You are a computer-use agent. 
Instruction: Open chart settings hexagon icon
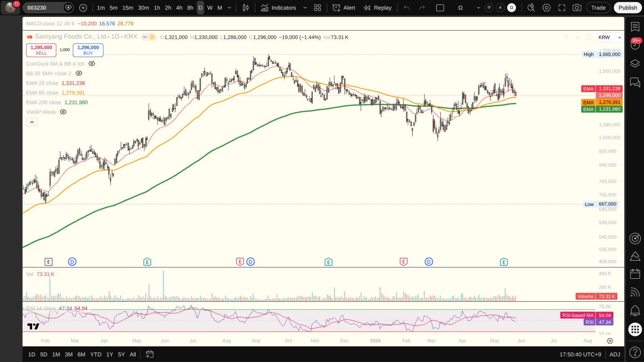[547, 8]
